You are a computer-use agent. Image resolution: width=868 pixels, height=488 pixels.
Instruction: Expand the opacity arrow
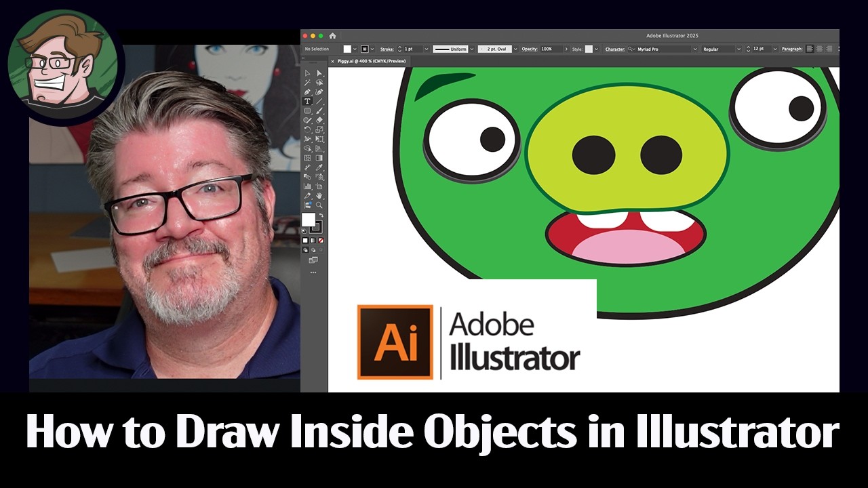click(x=566, y=49)
